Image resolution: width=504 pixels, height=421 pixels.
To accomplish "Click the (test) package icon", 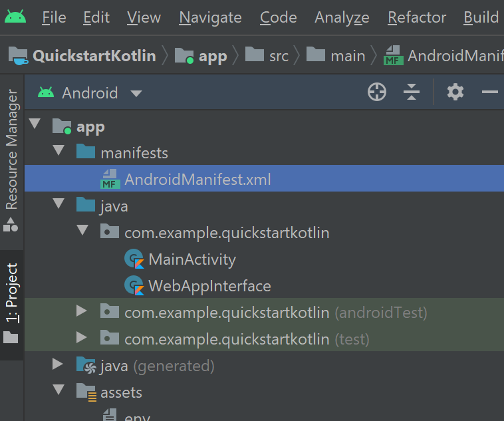I will [x=110, y=338].
